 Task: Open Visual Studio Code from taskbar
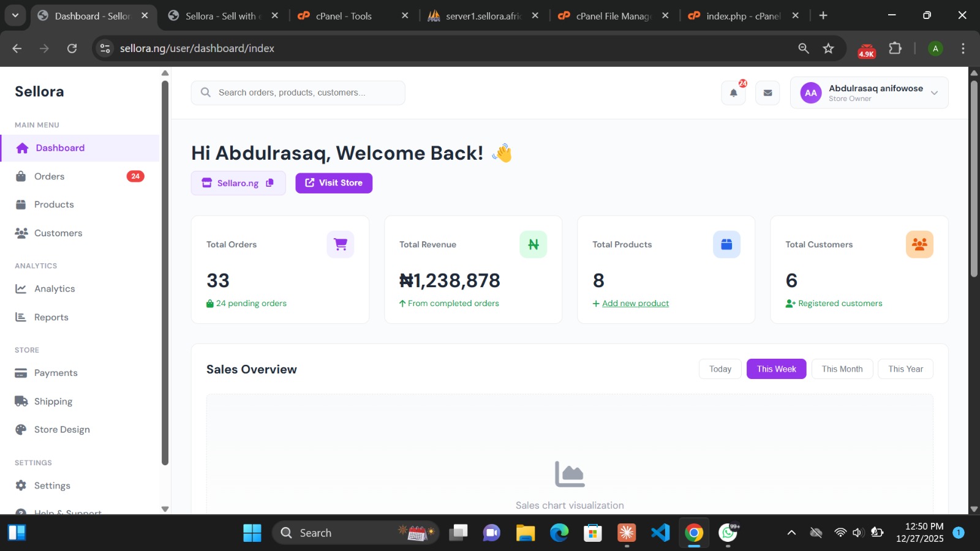click(x=660, y=533)
